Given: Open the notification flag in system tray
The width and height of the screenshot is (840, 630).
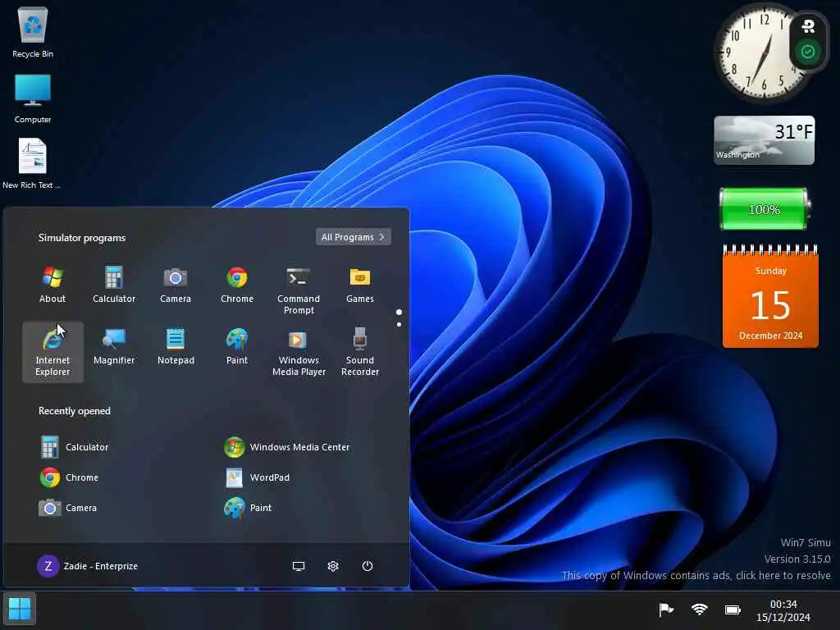Looking at the screenshot, I should 666,609.
